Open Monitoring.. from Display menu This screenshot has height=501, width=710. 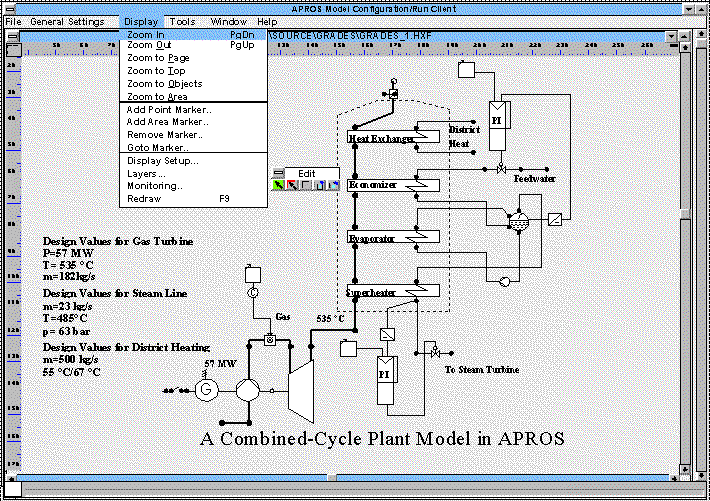tap(193, 186)
